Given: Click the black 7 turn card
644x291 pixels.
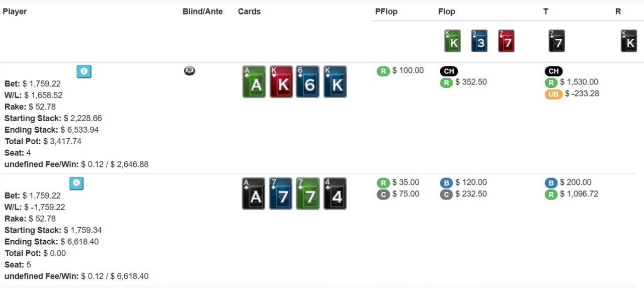Looking at the screenshot, I should [x=556, y=41].
